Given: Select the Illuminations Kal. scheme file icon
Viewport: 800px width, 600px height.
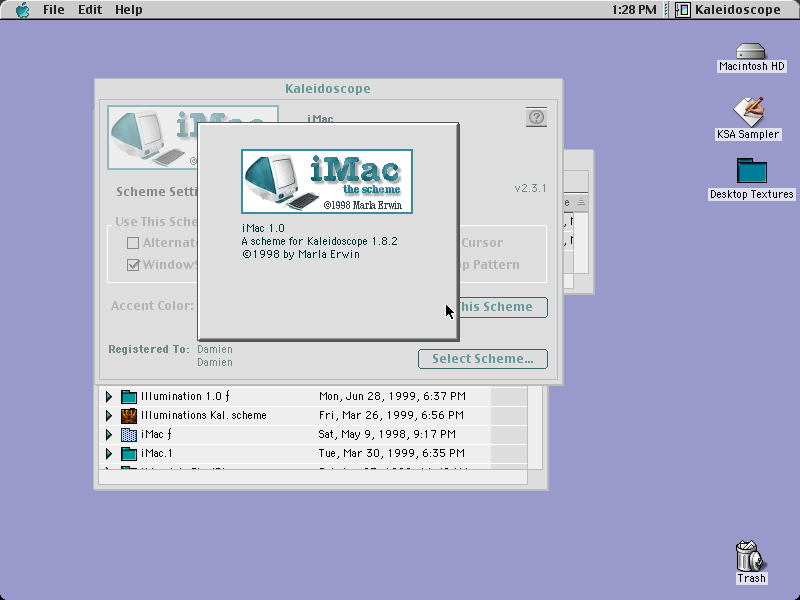Looking at the screenshot, I should click(129, 415).
